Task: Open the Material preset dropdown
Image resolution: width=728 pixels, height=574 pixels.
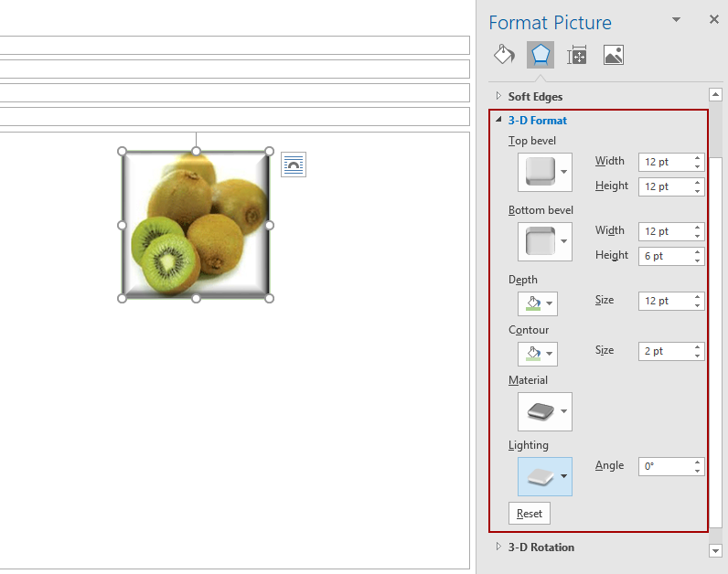Action: (x=545, y=411)
